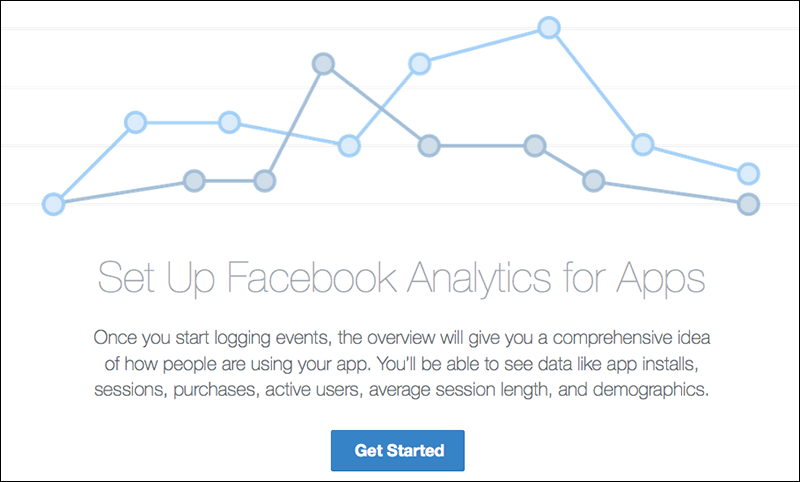800x482 pixels.
Task: Click light-blue line segment falling from its peak
Action: point(596,86)
